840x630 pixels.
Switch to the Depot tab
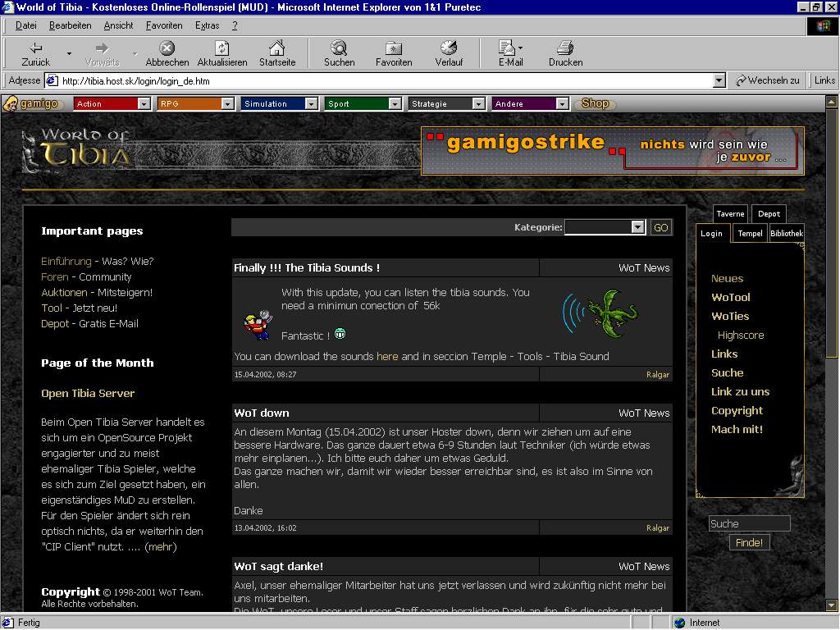click(769, 214)
